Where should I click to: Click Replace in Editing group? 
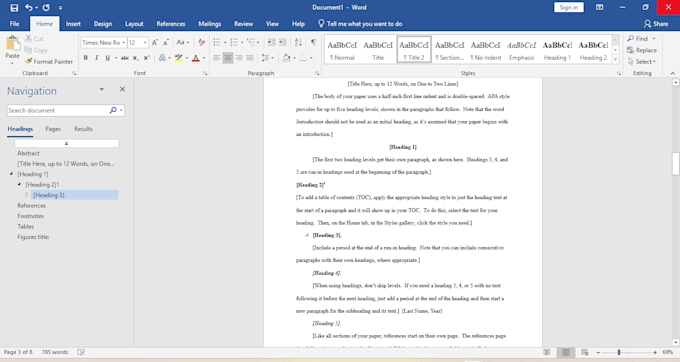coord(642,50)
